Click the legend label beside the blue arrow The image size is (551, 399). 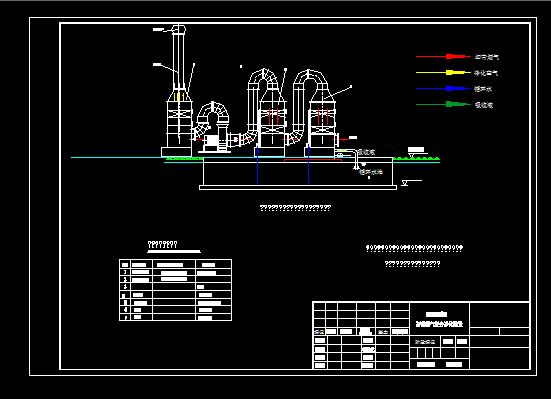483,89
